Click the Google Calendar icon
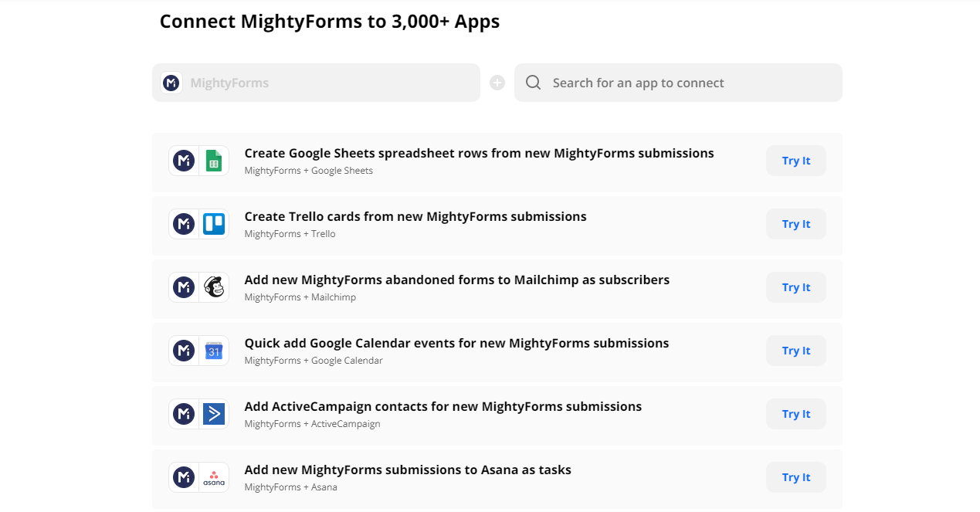This screenshot has height=512, width=980. pos(214,351)
